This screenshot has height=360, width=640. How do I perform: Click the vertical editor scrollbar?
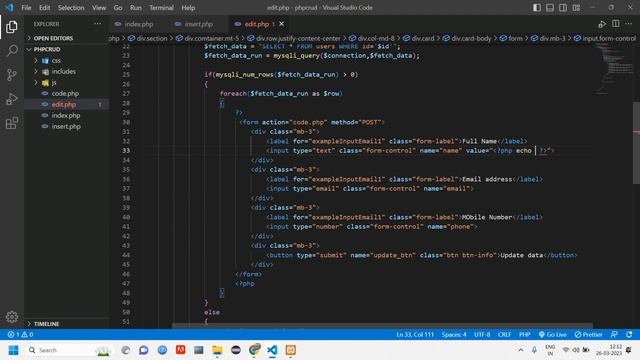(636, 143)
